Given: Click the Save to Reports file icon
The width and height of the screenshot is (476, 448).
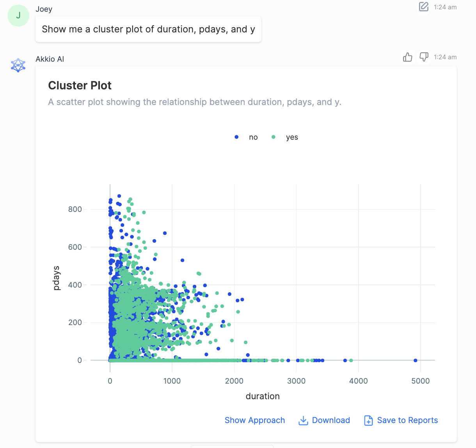Looking at the screenshot, I should pyautogui.click(x=368, y=421).
